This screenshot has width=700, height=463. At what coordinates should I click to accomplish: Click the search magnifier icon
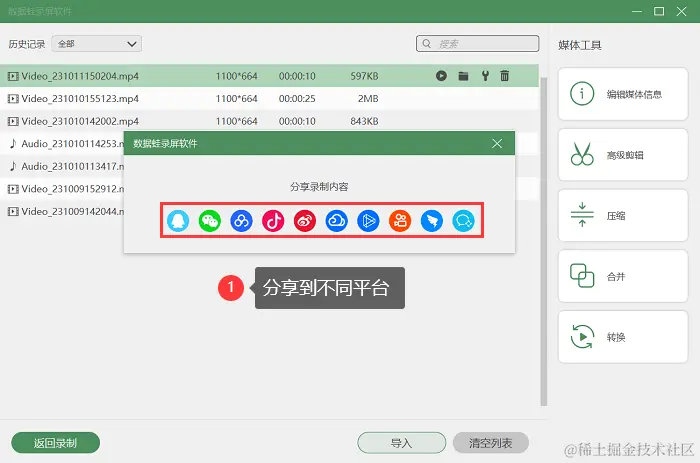click(x=427, y=43)
